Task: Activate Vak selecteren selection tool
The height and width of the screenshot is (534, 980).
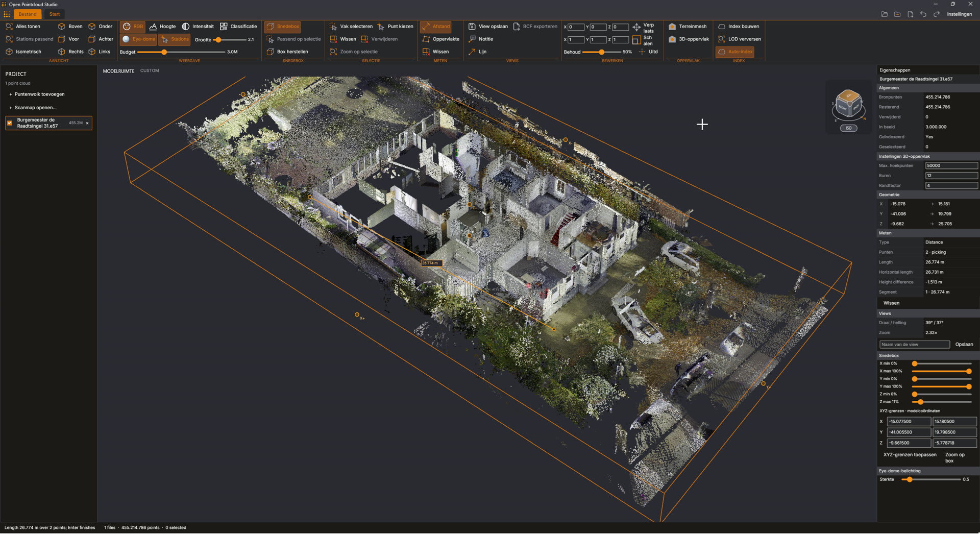Action: (351, 27)
